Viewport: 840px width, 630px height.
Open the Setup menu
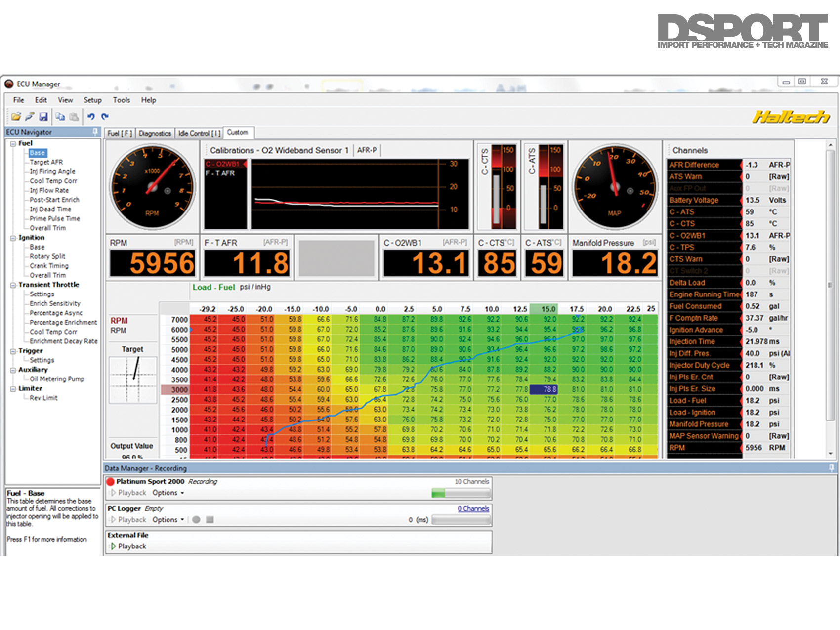[92, 100]
